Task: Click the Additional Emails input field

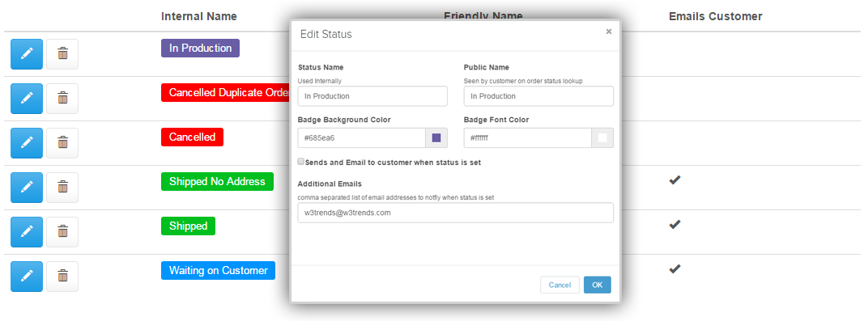Action: (456, 213)
